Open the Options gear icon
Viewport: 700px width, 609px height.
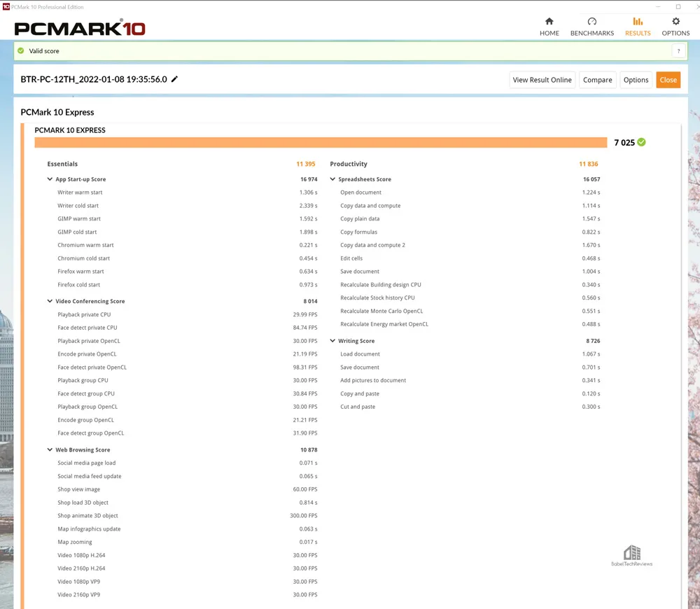tap(675, 21)
